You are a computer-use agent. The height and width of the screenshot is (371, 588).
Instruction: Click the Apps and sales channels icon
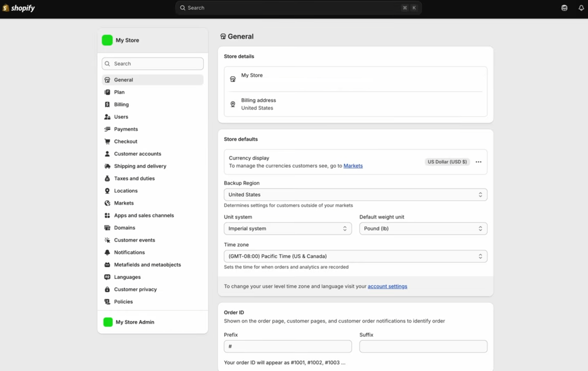(x=107, y=215)
